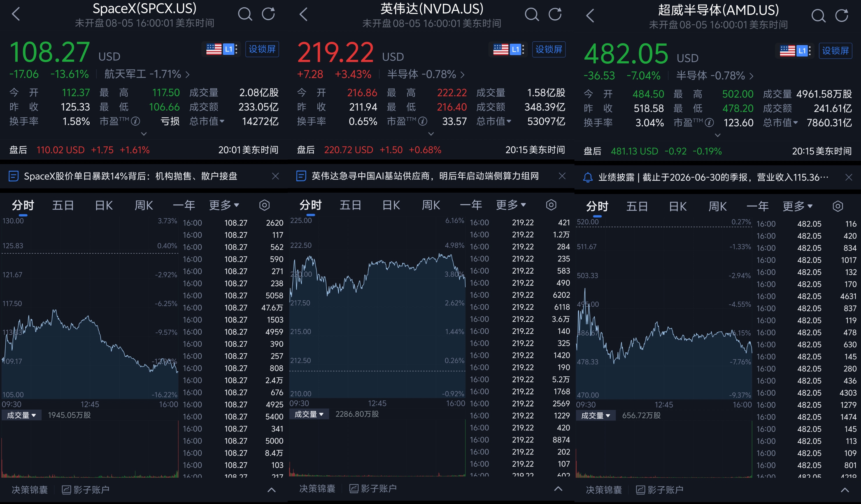This screenshot has height=504, width=861.
Task: Click the US flag L1 badge for NVDA
Action: [508, 49]
